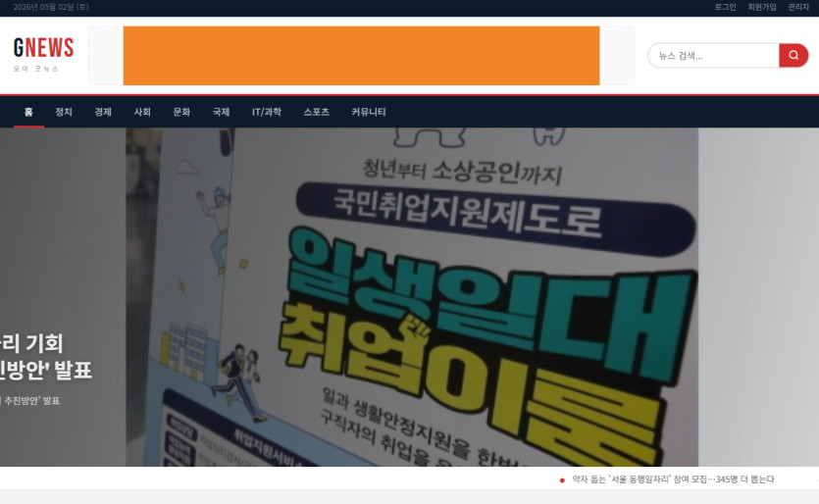Open the hero headline ending in 발표
The image size is (819, 504).
pos(46,357)
